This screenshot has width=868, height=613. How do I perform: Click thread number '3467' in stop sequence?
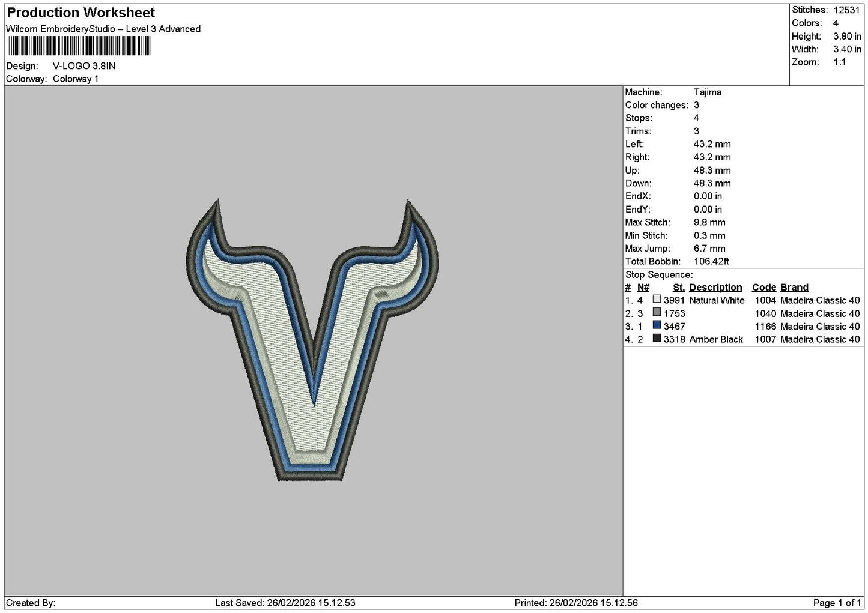tap(674, 327)
